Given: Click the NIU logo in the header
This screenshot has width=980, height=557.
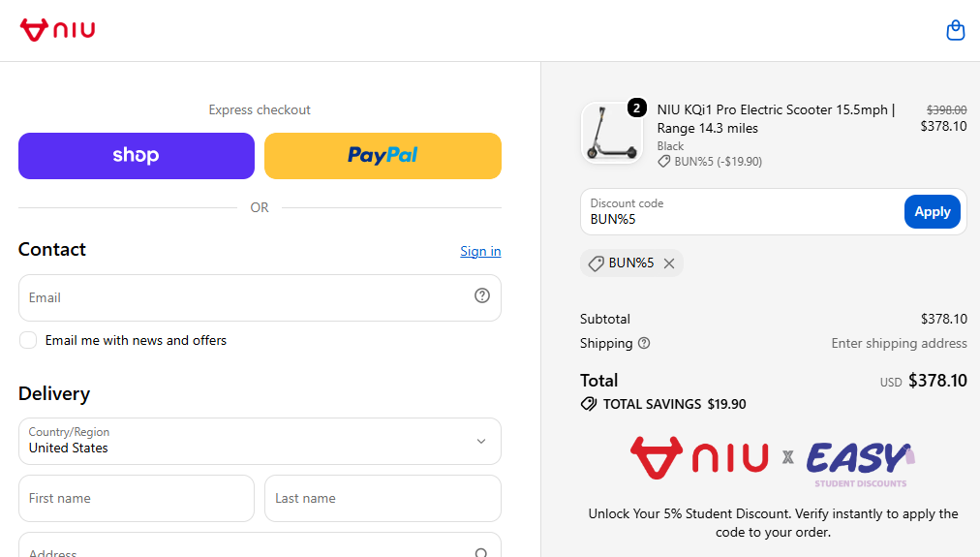Looking at the screenshot, I should point(57,30).
